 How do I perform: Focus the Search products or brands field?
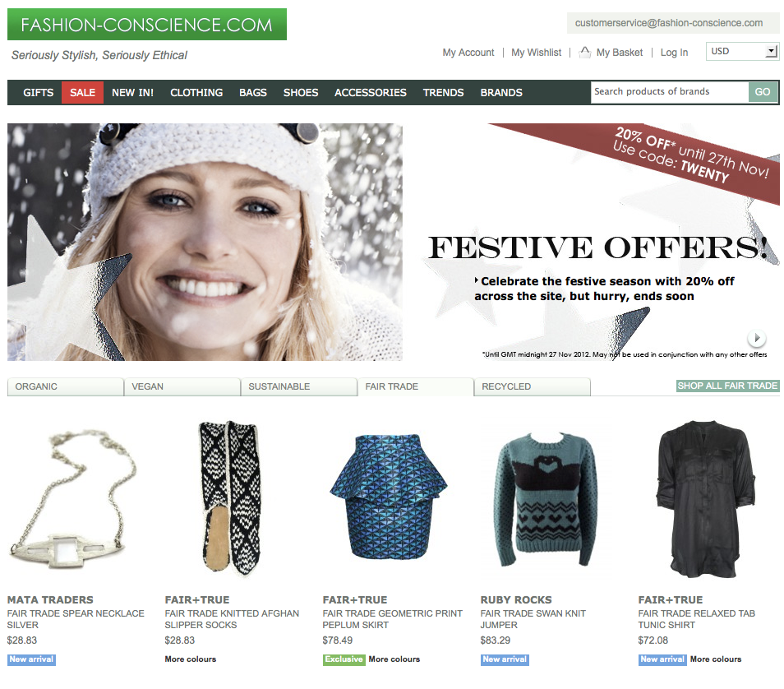[670, 92]
